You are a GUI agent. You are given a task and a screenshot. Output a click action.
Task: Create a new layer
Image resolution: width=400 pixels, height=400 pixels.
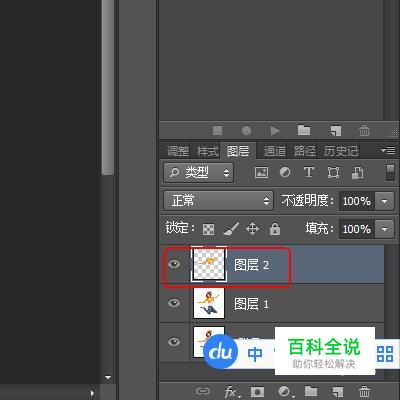pos(337,392)
